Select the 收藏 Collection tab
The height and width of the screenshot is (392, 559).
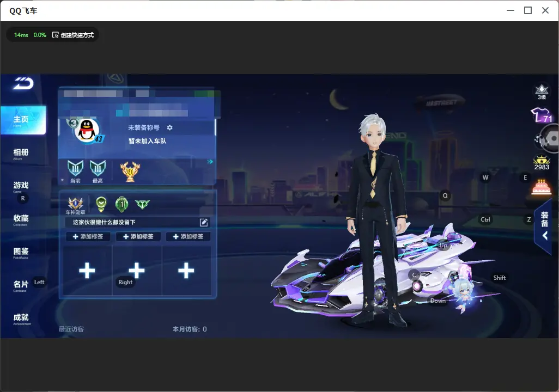(x=21, y=219)
